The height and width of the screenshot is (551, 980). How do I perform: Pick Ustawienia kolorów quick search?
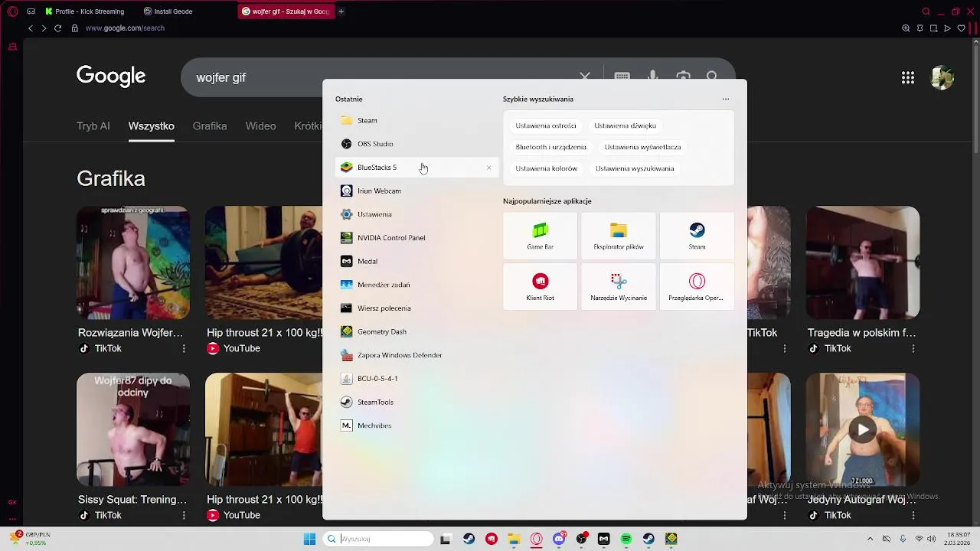547,168
